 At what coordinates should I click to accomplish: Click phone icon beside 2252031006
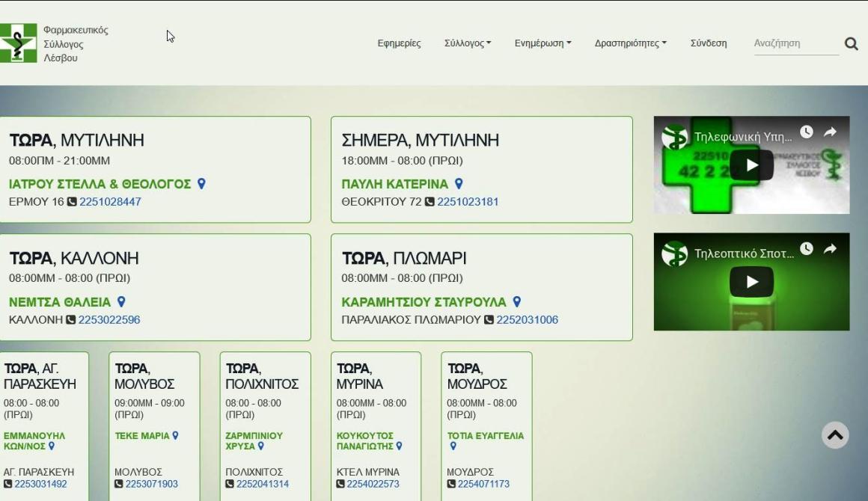click(x=489, y=319)
